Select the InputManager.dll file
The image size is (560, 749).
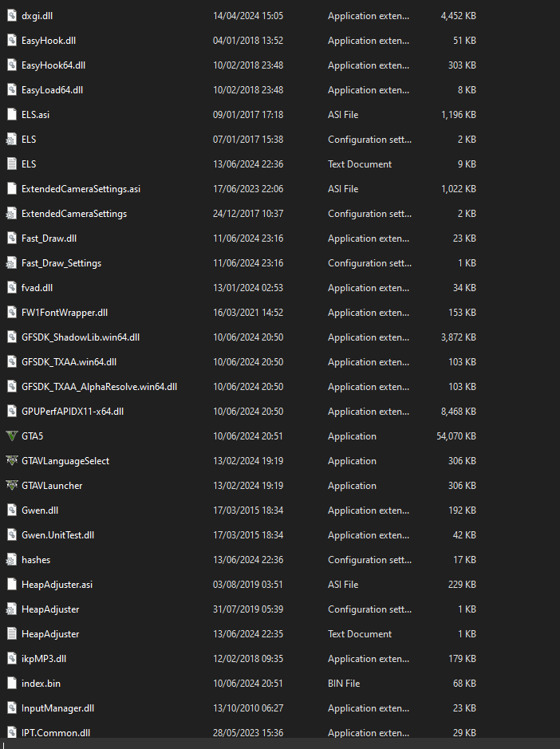coord(57,708)
